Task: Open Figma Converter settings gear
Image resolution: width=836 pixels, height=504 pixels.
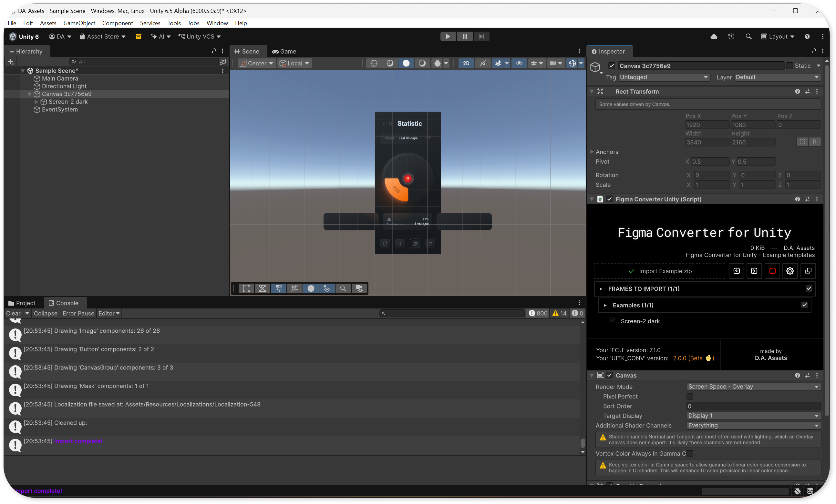Action: pos(790,271)
